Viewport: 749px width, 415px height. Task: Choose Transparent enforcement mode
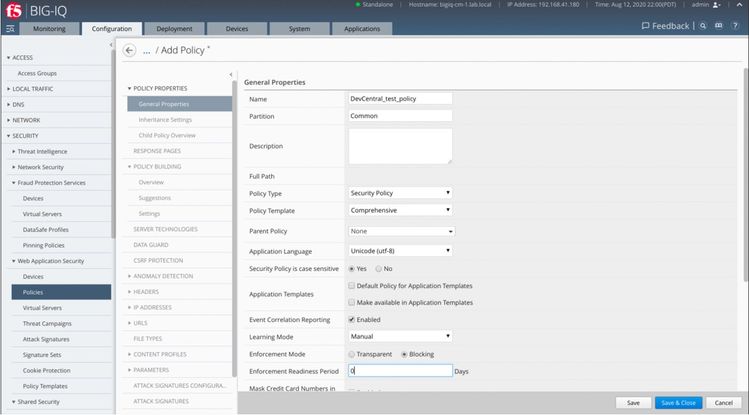(351, 354)
